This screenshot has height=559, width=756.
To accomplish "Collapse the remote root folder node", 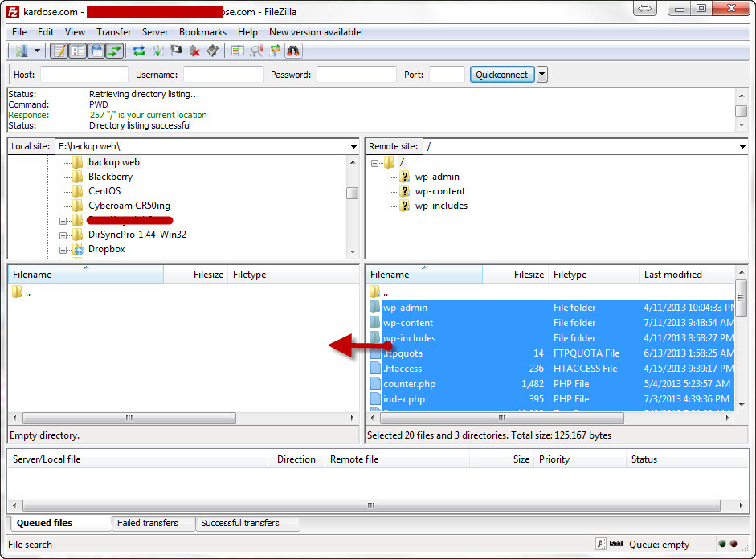I will click(x=374, y=163).
